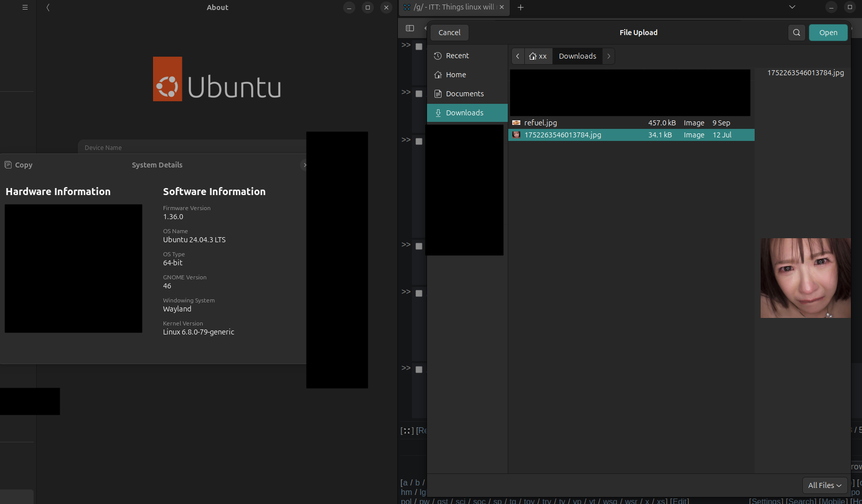Close the /g/ ITT browser tab

coord(502,8)
